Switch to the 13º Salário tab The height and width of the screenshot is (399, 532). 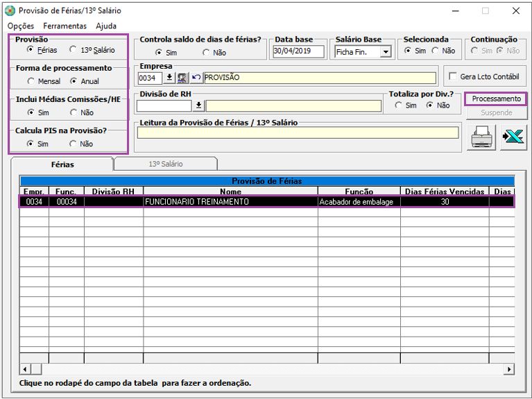coord(166,164)
